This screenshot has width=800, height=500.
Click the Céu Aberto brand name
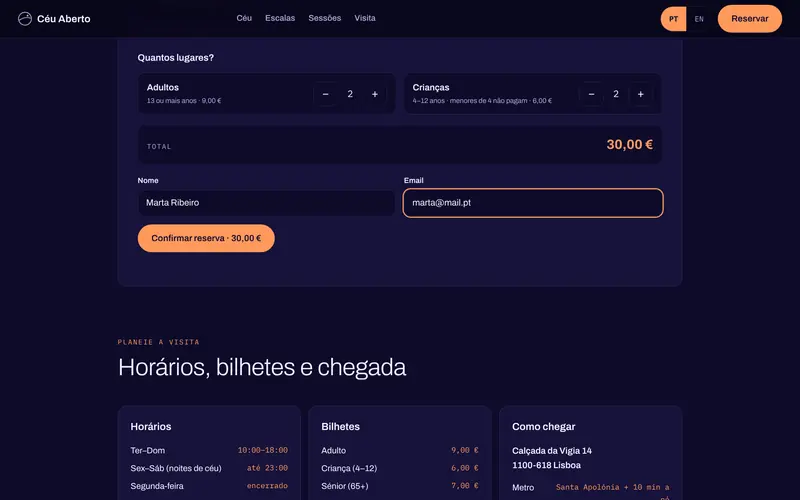pos(64,19)
